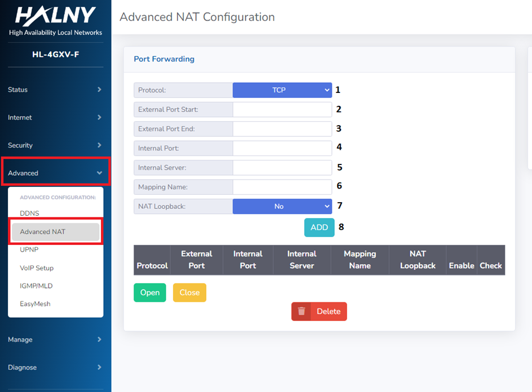Go to UPNP settings
The height and width of the screenshot is (392, 532).
(29, 250)
